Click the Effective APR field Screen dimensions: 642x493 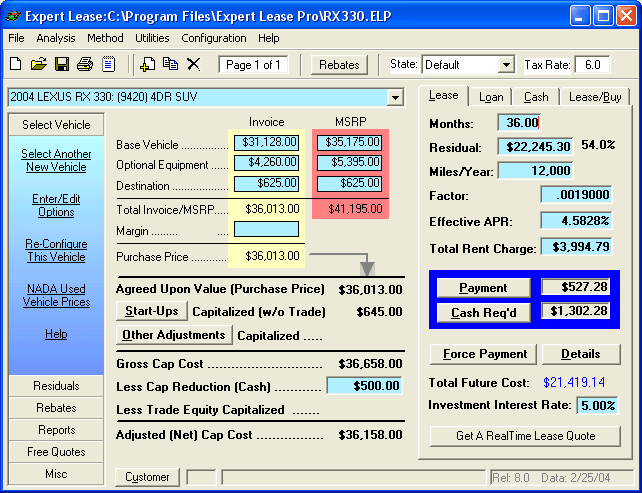click(x=576, y=221)
